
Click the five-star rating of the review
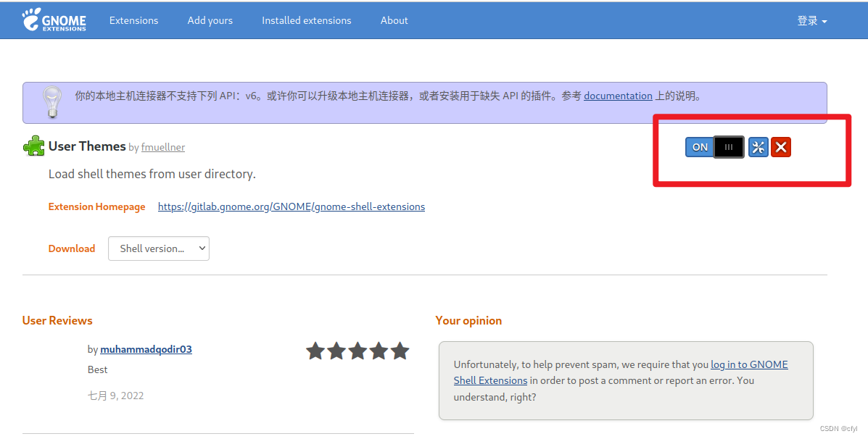(x=357, y=351)
